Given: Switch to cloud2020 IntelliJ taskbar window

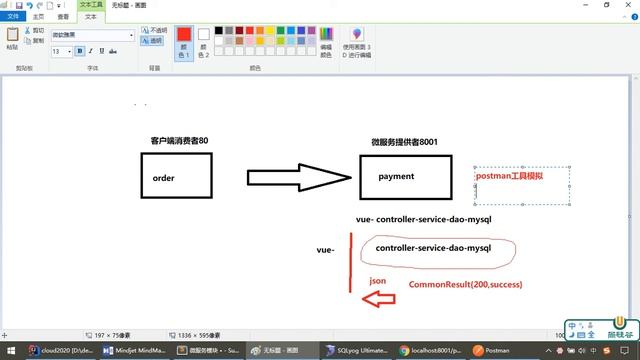Looking at the screenshot, I should 61,351.
